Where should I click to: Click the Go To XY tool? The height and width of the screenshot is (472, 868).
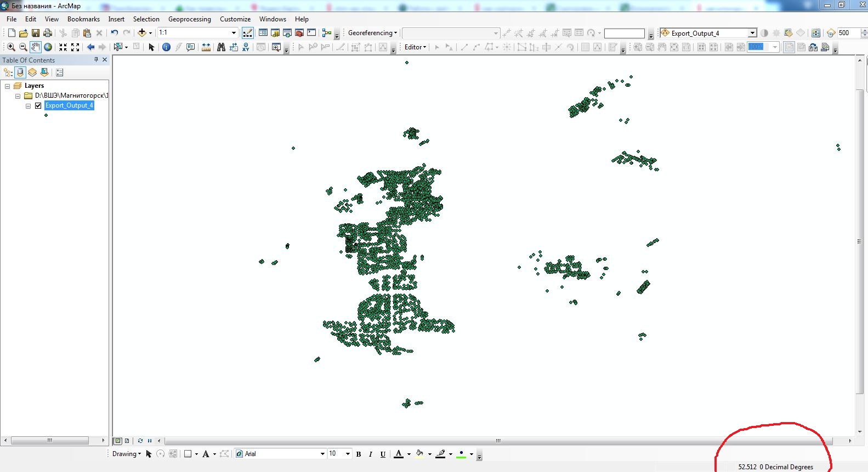(246, 47)
